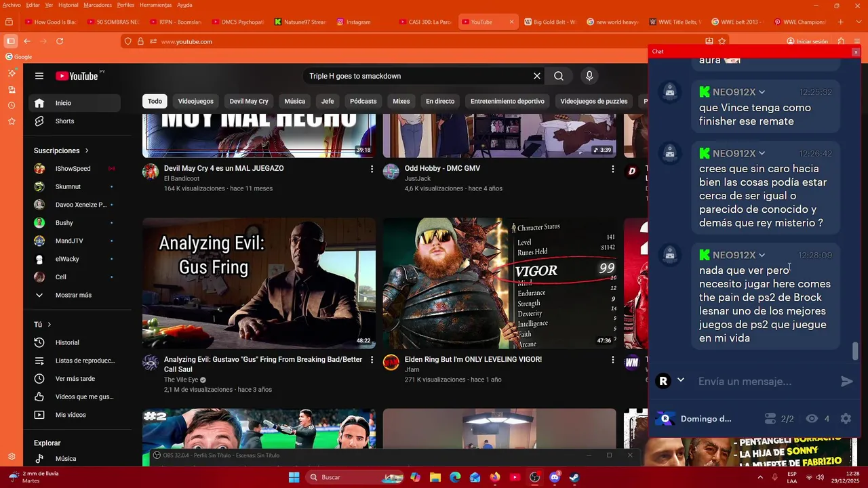The image size is (868, 488).
Task: Reload the page with browser refresh button
Action: (60, 41)
